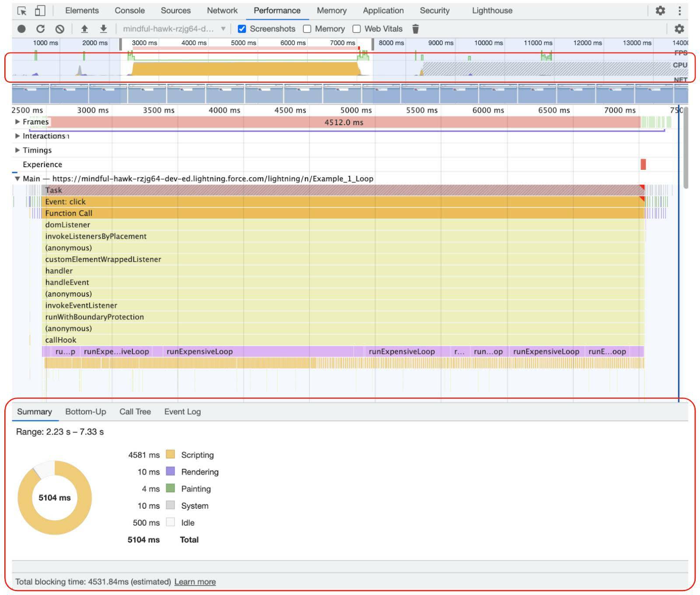Expand the Timings track

(17, 150)
